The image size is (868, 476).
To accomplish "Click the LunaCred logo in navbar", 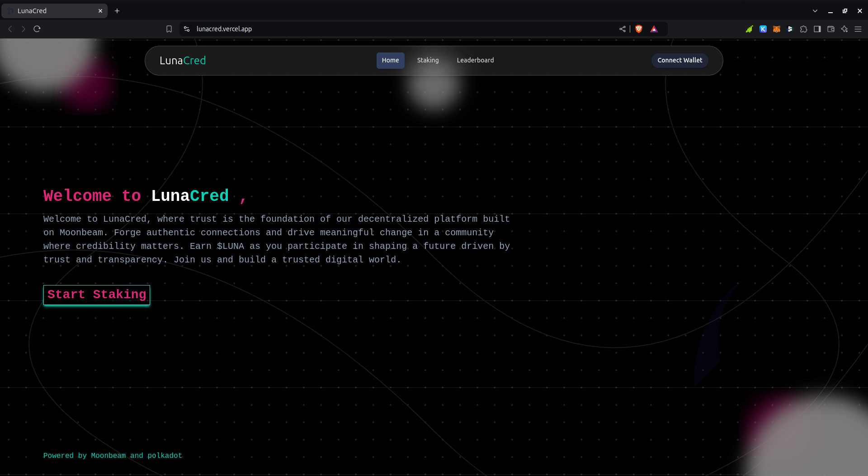I will (183, 61).
